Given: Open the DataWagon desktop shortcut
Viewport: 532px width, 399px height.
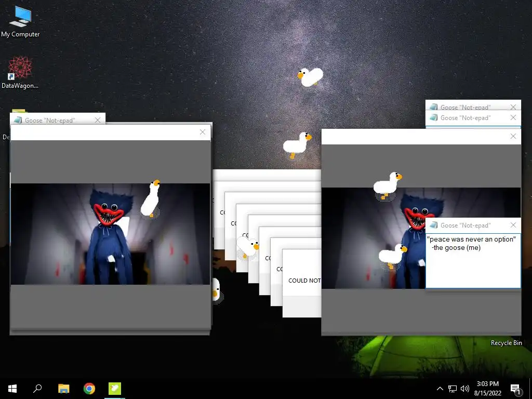Looking at the screenshot, I should click(x=20, y=73).
